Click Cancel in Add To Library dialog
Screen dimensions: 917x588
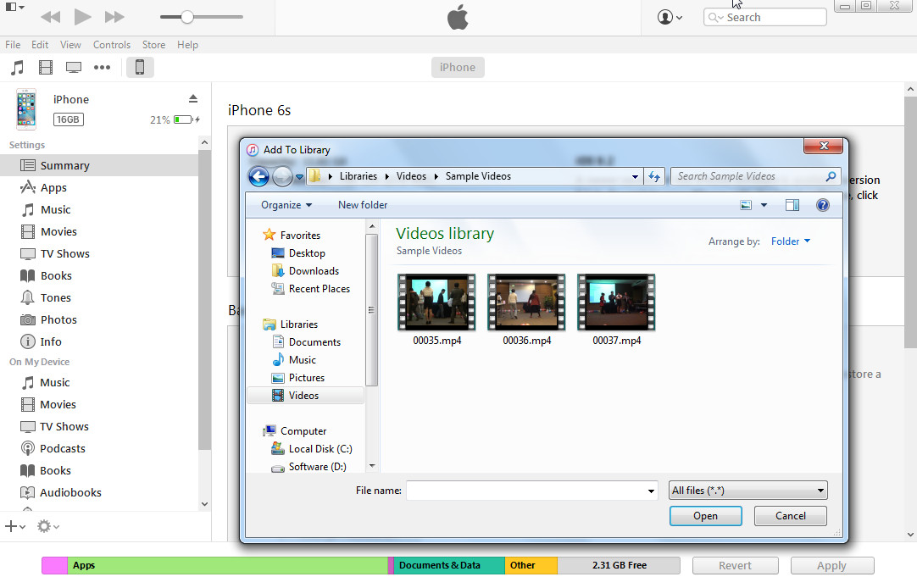[791, 516]
